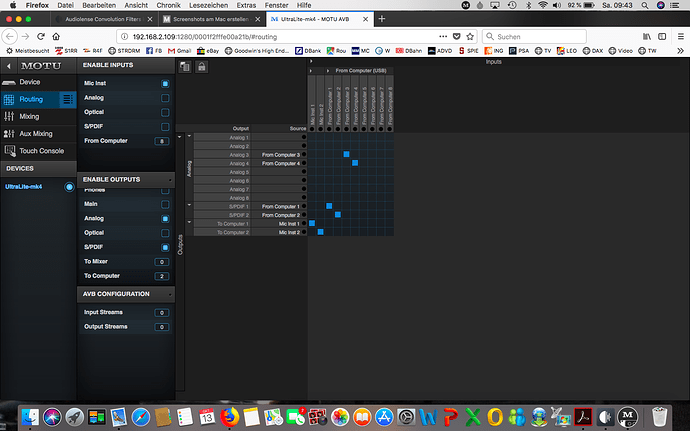Image resolution: width=690 pixels, height=431 pixels.
Task: Open the Pocket save icon
Action: click(457, 37)
